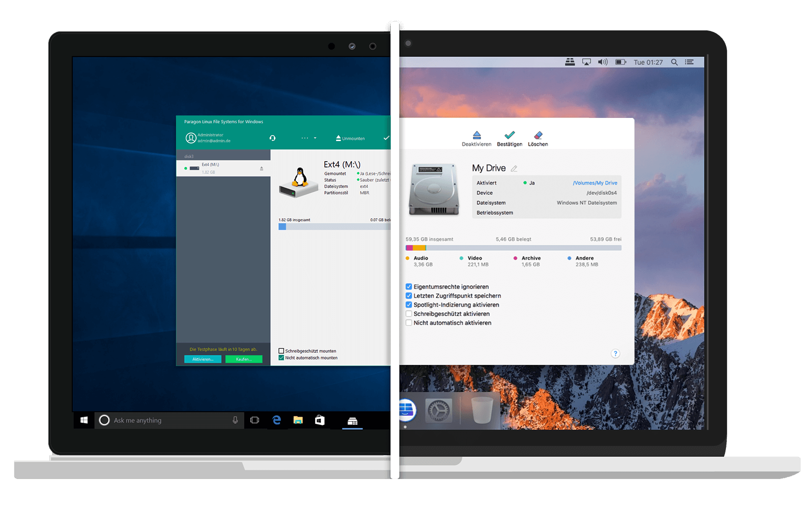Screen dimensions: 812x507
Task: Click the Paragon app icon in the Dock
Action: pos(407,410)
